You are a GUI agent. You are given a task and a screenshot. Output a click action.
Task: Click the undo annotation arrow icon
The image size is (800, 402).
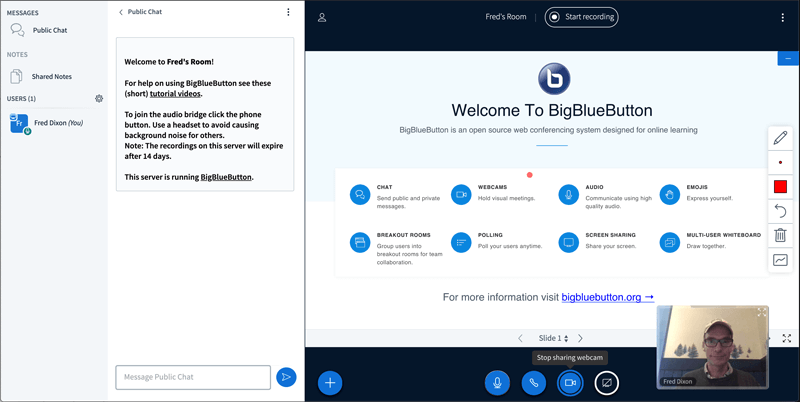[x=780, y=211]
